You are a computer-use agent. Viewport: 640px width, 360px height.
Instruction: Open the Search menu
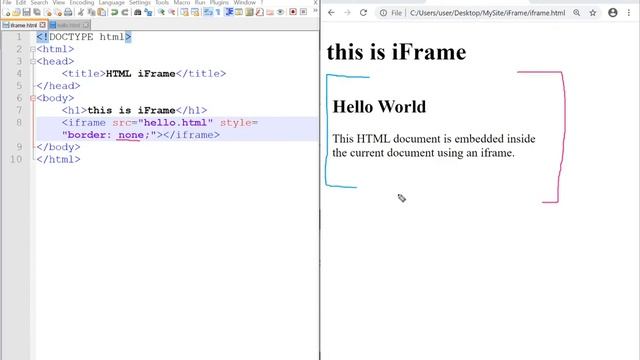point(39,2)
